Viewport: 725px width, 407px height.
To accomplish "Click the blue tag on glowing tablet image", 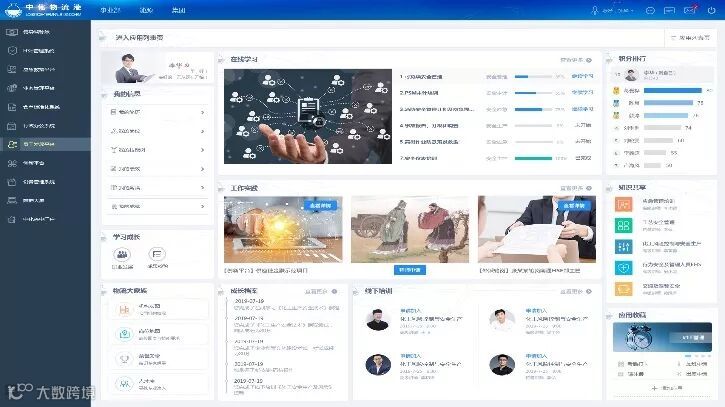I will click(x=320, y=205).
